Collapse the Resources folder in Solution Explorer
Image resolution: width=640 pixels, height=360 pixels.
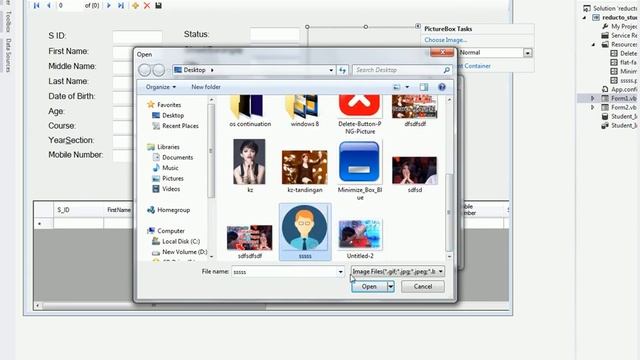(593, 44)
